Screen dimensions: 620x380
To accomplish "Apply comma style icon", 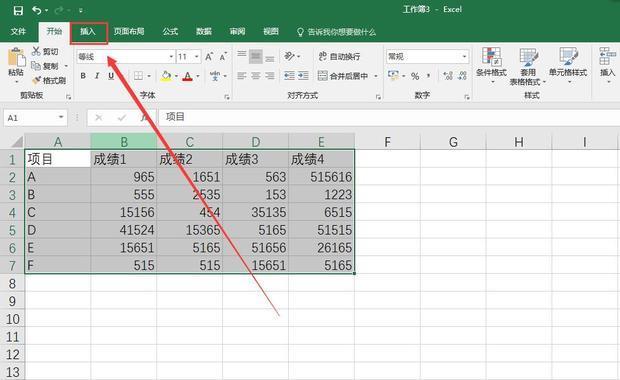I will coord(429,76).
